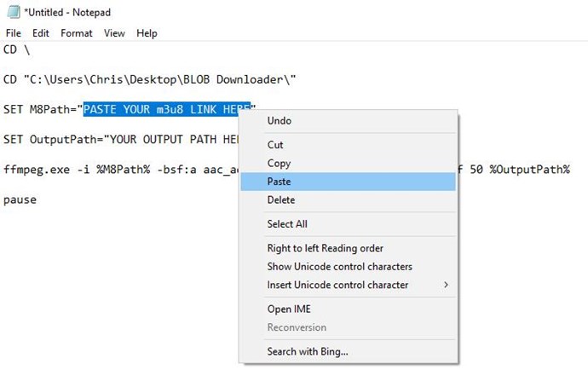Viewport: 588px width, 370px height.
Task: Toggle Show Unicode control characters
Action: click(x=339, y=267)
